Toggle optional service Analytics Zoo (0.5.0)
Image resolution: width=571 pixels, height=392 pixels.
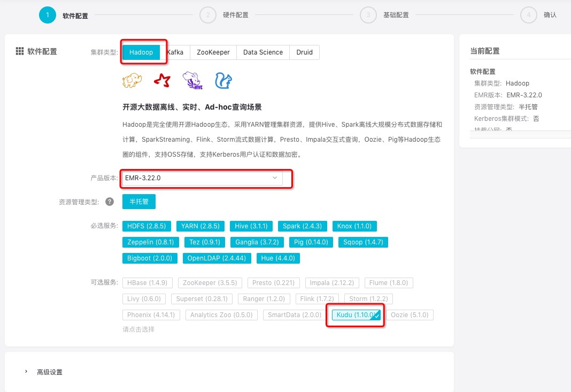tap(221, 315)
